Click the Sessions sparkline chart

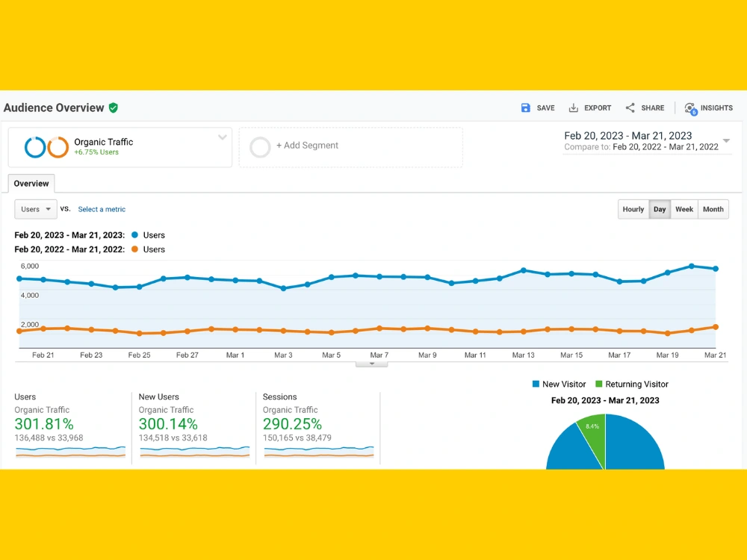[x=319, y=452]
